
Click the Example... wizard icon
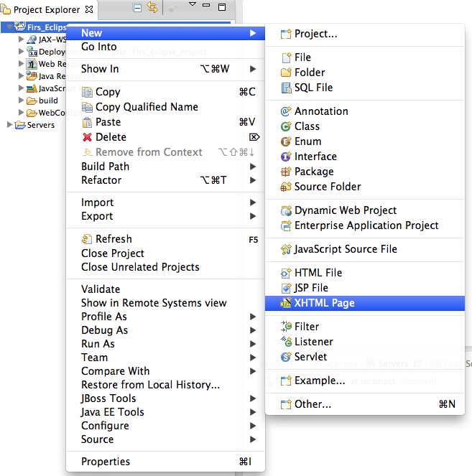[x=286, y=381]
